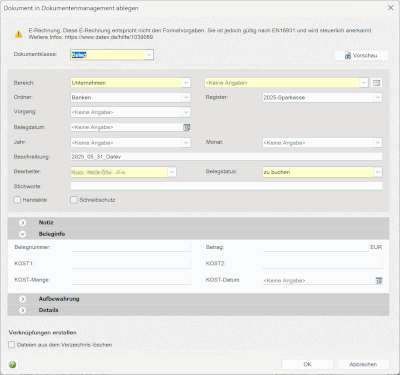Collapse the Beleginfo section
This screenshot has width=400, height=375.
click(x=22, y=234)
